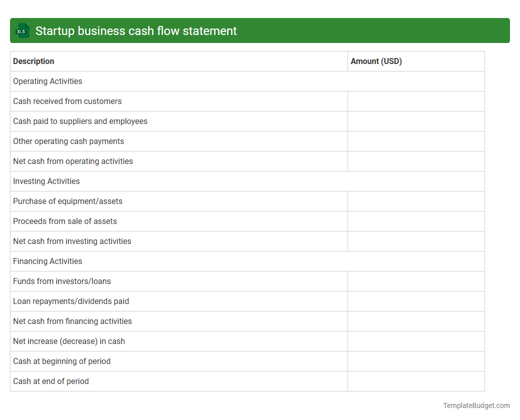
Task: Select the Operating Activities section row
Action: click(47, 81)
